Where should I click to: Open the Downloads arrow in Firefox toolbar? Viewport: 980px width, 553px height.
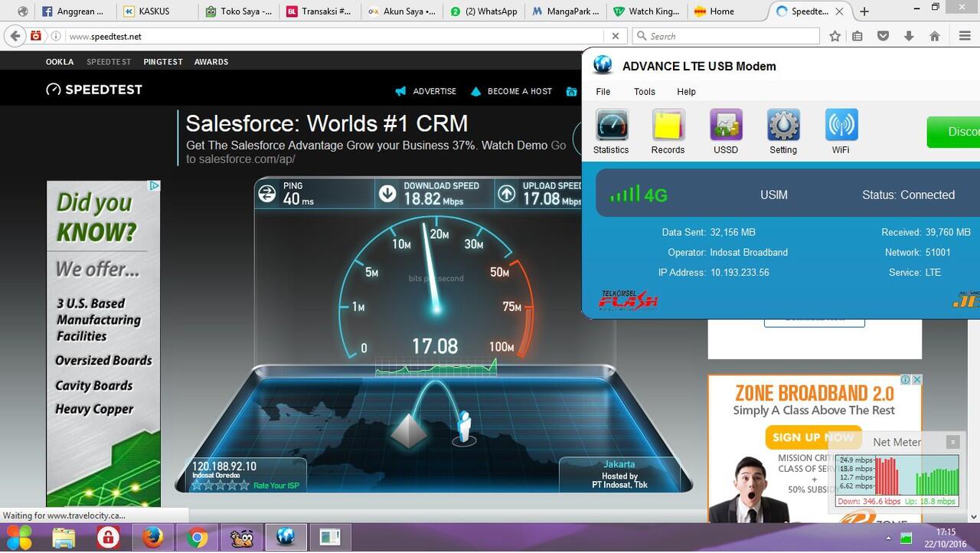[x=909, y=36]
